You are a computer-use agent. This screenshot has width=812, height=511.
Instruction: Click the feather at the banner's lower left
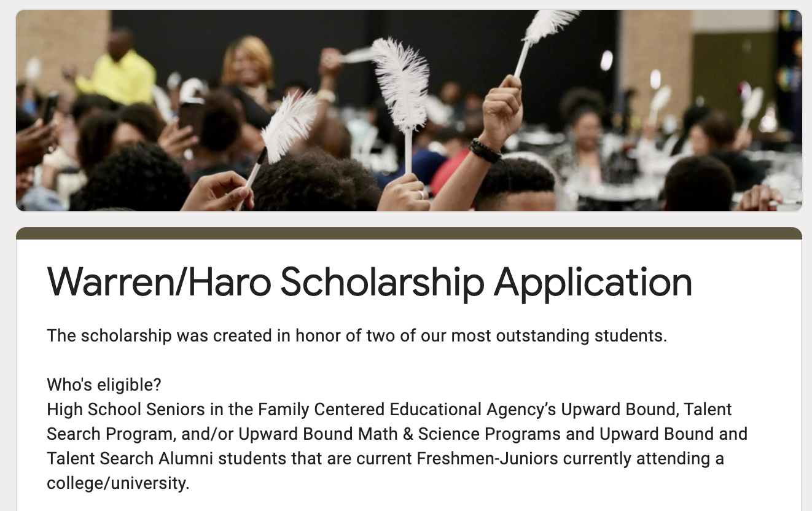click(283, 132)
